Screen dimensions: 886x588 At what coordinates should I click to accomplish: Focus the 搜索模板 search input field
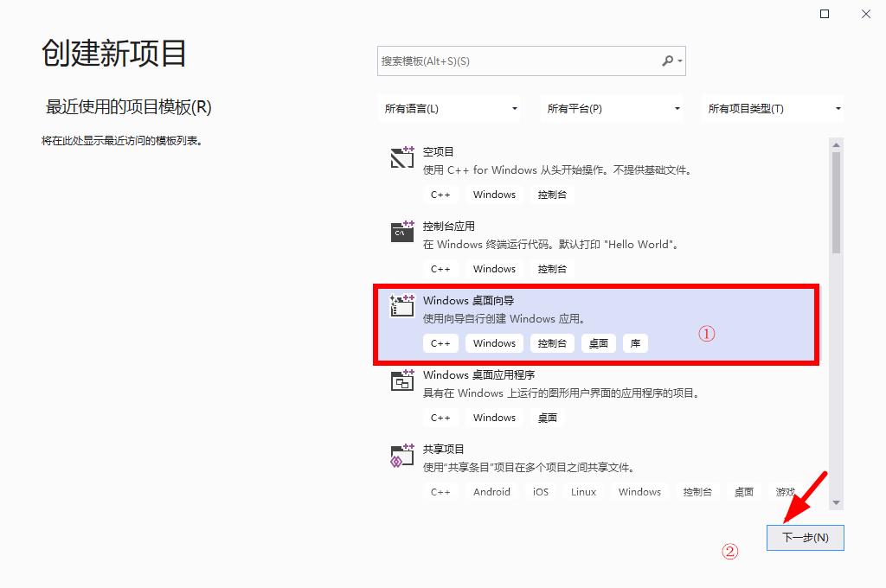click(517, 61)
